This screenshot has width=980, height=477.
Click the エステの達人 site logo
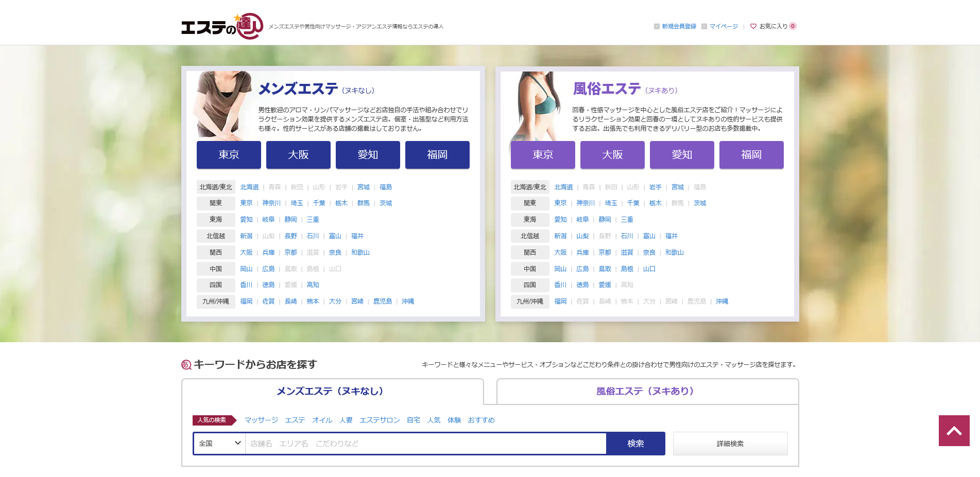click(x=222, y=26)
